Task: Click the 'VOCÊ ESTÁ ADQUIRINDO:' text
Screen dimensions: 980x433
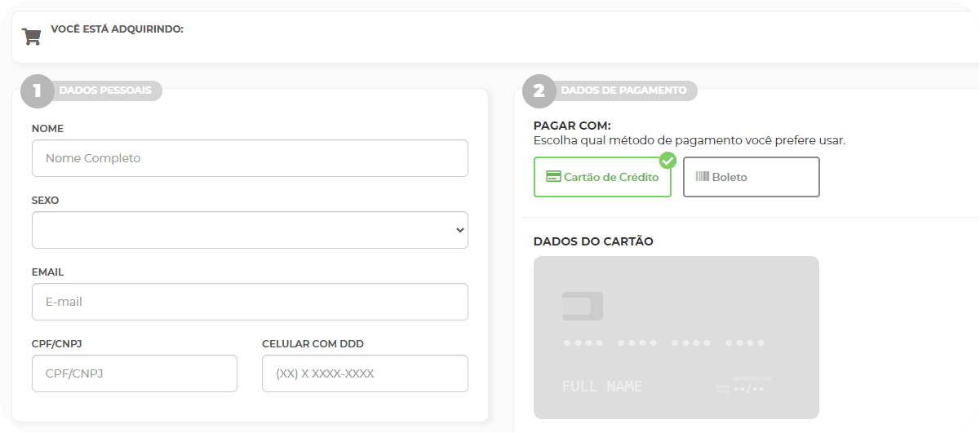Action: pyautogui.click(x=118, y=29)
